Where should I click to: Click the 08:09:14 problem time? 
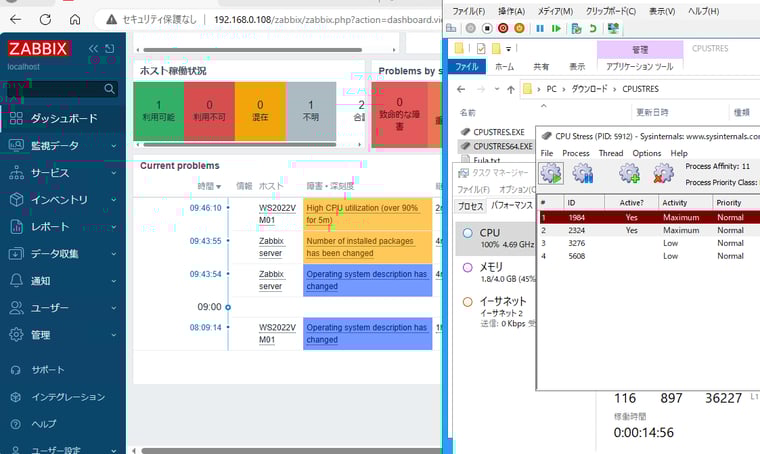206,328
